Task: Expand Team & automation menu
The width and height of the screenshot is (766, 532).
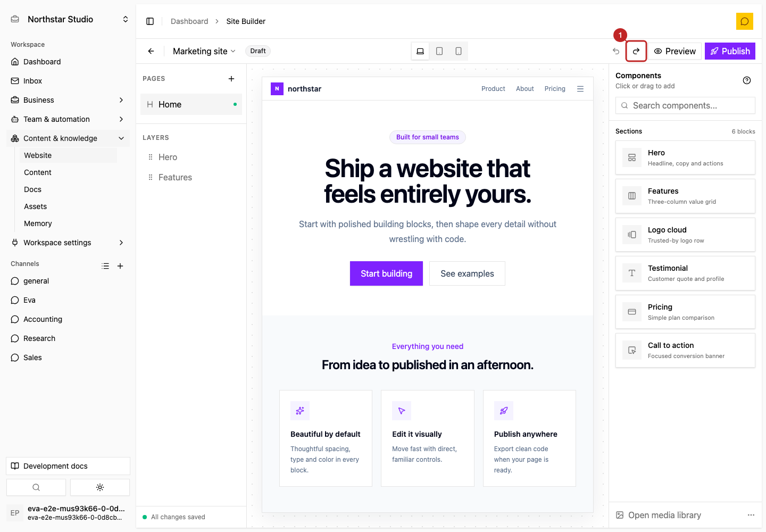Action: [x=68, y=119]
